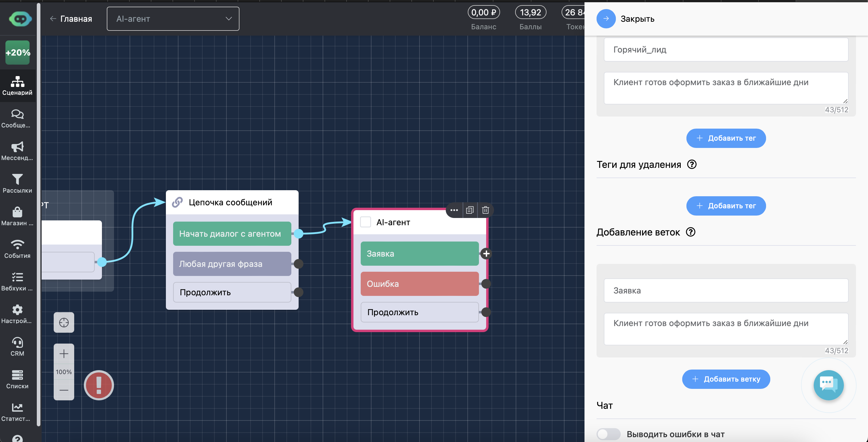The height and width of the screenshot is (442, 868).
Task: Open the Сообщения sidebar section
Action: click(x=17, y=118)
